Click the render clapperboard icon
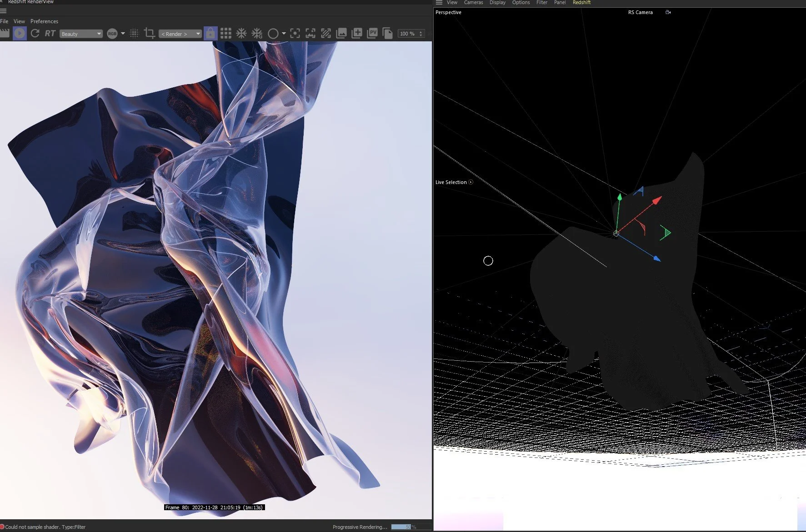Viewport: 806px width, 532px height. (x=4, y=33)
